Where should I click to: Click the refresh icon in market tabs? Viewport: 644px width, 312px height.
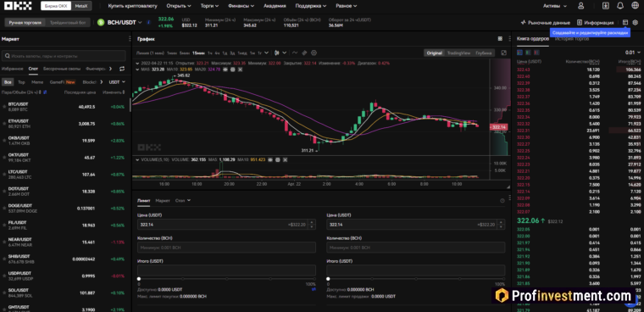click(122, 69)
